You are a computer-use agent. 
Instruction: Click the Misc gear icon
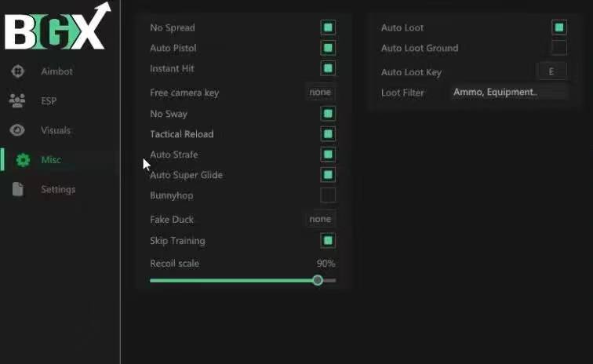[x=23, y=160]
